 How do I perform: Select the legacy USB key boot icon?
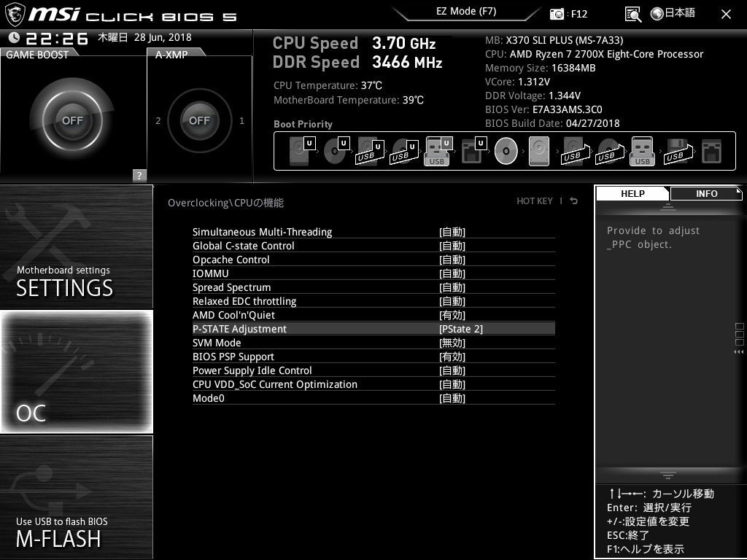point(642,151)
